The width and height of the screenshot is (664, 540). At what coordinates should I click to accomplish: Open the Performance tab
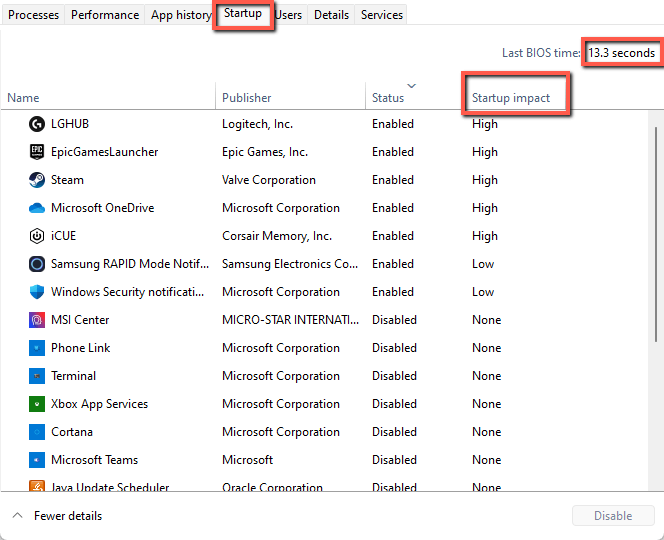click(x=105, y=15)
